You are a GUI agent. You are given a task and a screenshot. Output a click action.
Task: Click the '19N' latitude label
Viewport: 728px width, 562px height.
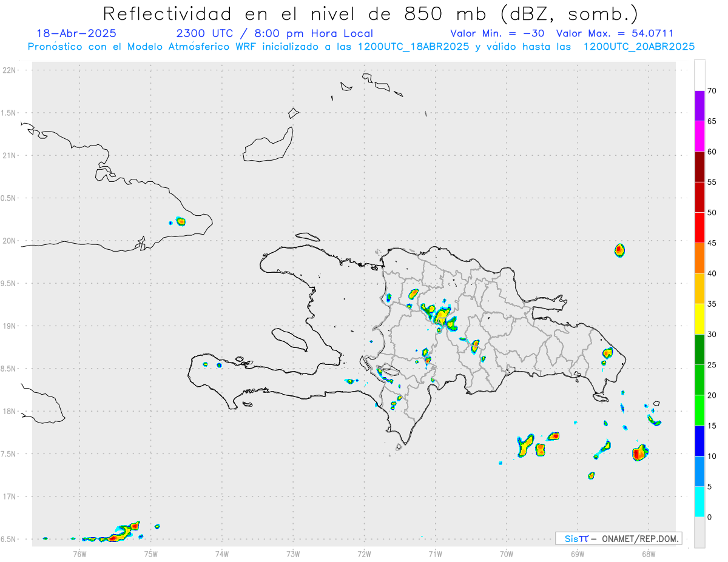click(10, 326)
